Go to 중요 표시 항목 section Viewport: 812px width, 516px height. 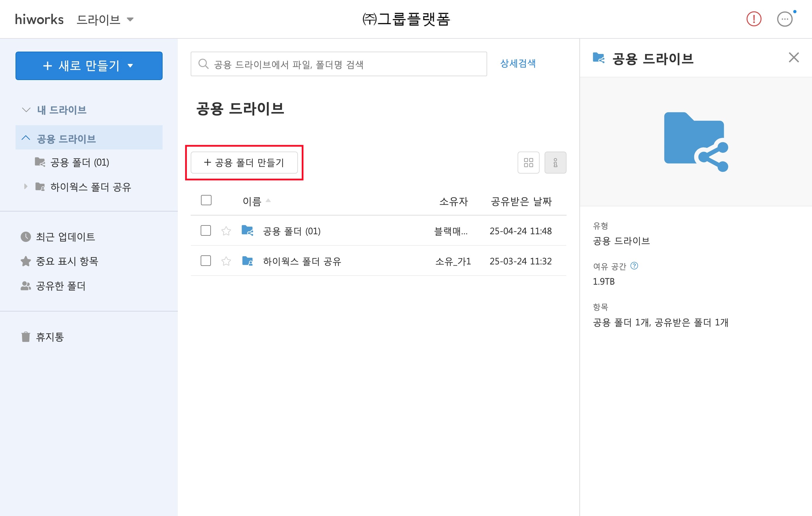tap(67, 261)
